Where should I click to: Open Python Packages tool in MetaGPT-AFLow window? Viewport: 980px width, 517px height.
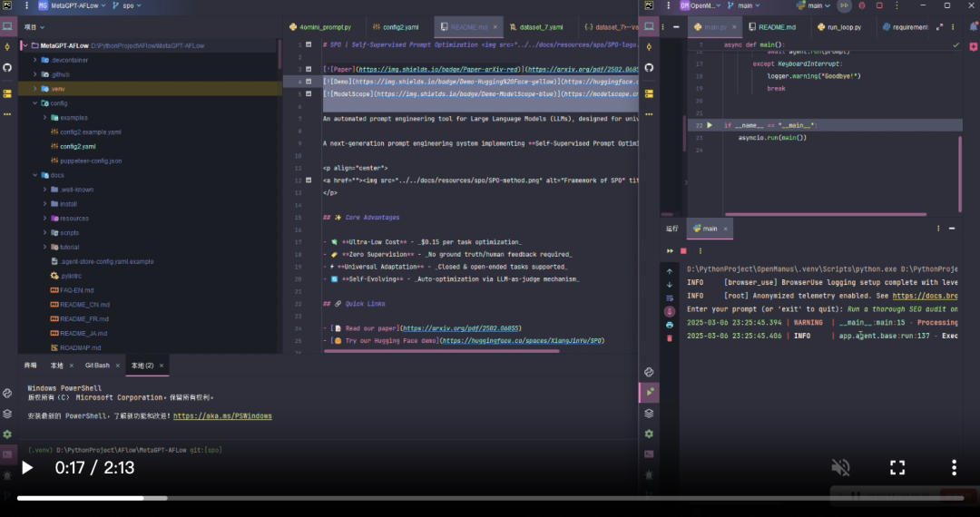click(7, 414)
